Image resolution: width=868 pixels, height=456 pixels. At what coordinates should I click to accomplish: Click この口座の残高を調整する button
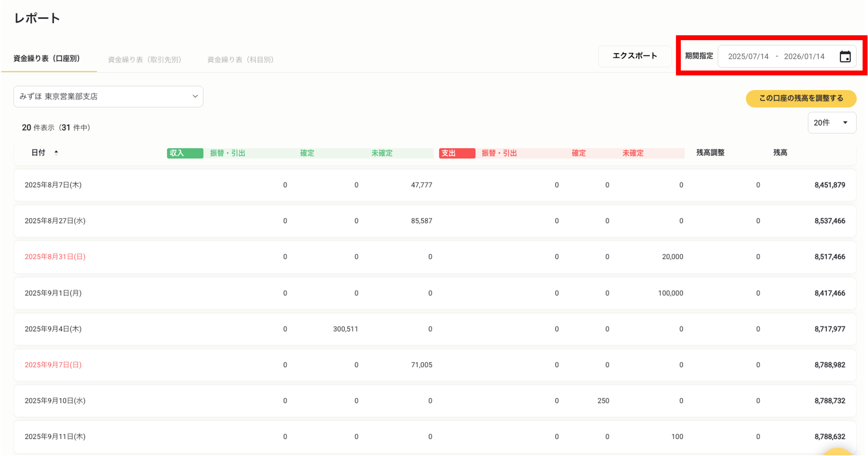801,98
